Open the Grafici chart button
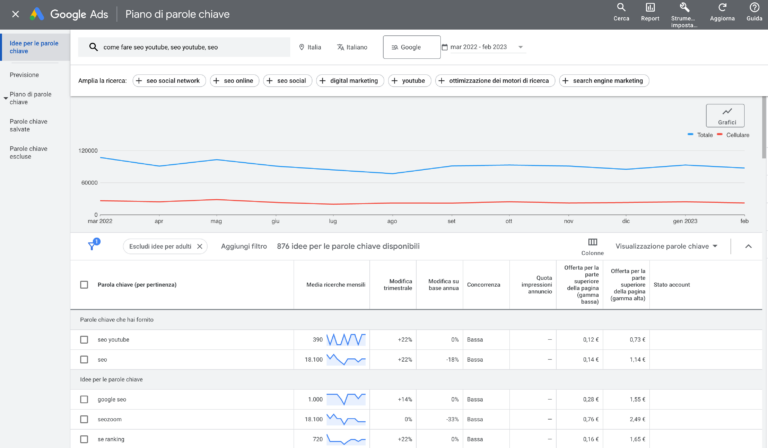 click(725, 116)
